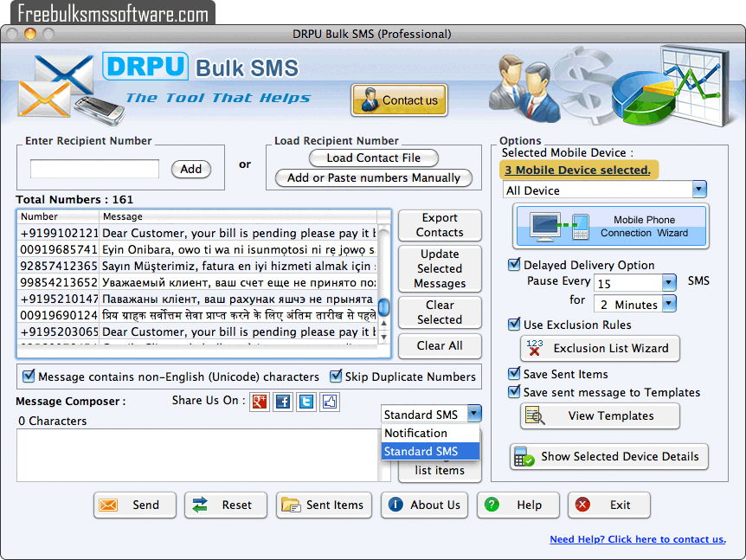Click Update Selected Messages button
This screenshot has width=746, height=560.
point(440,269)
